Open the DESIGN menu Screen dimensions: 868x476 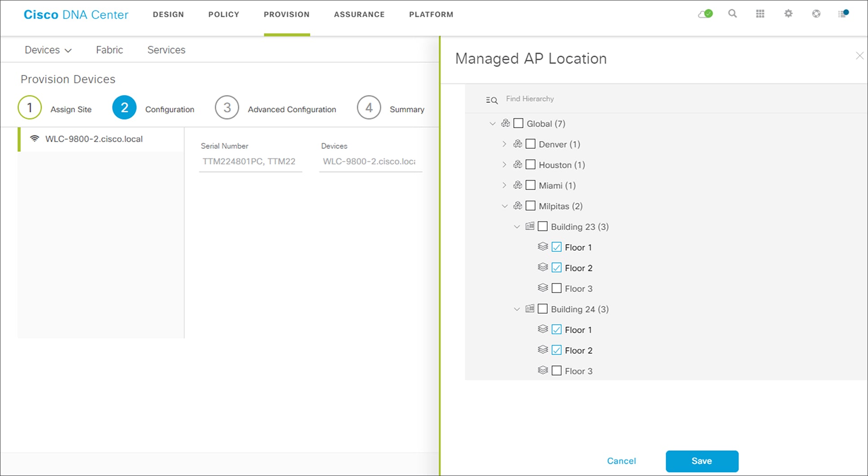click(x=168, y=14)
